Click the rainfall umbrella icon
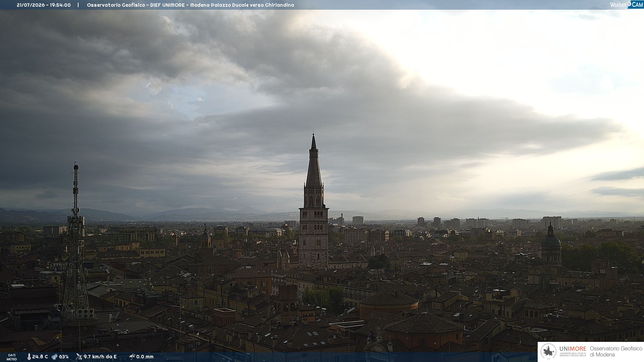The image size is (644, 362). click(132, 357)
